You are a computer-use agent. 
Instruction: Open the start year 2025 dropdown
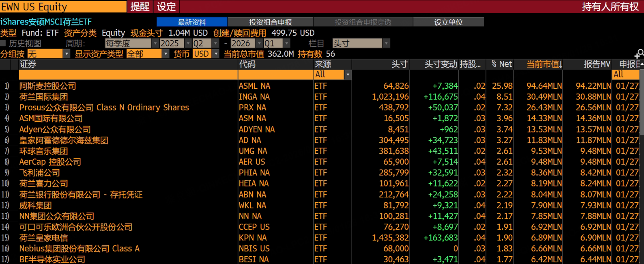175,43
